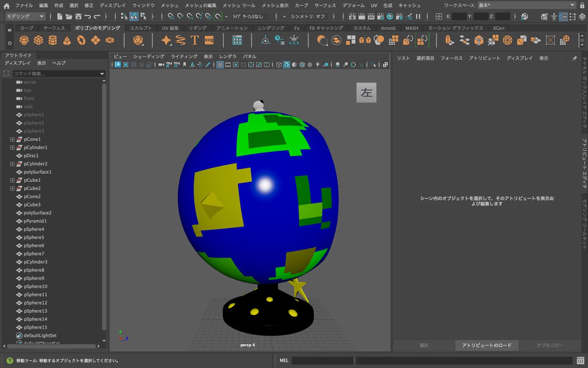Click the Sweep Mesh shelf icon
The image size is (588, 368).
[x=180, y=40]
